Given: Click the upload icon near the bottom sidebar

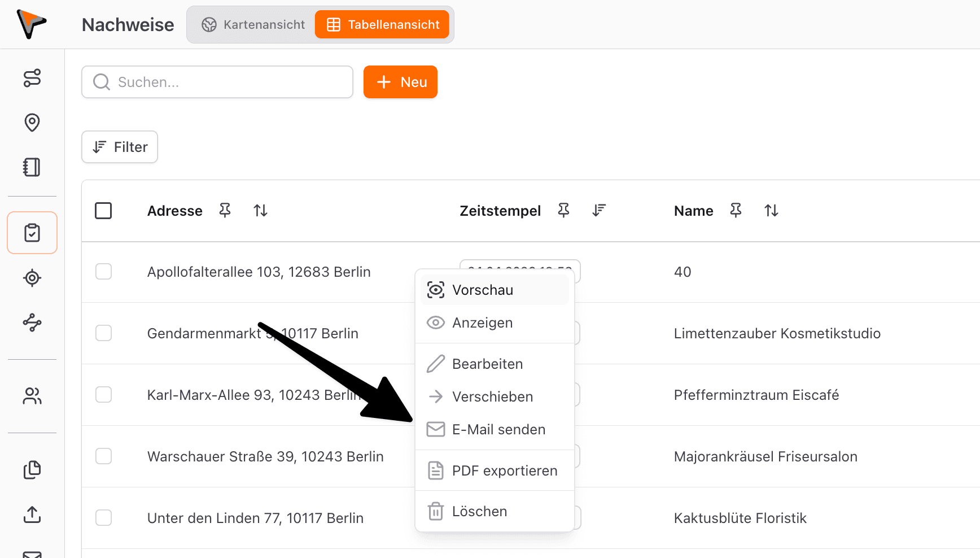Looking at the screenshot, I should pos(32,515).
